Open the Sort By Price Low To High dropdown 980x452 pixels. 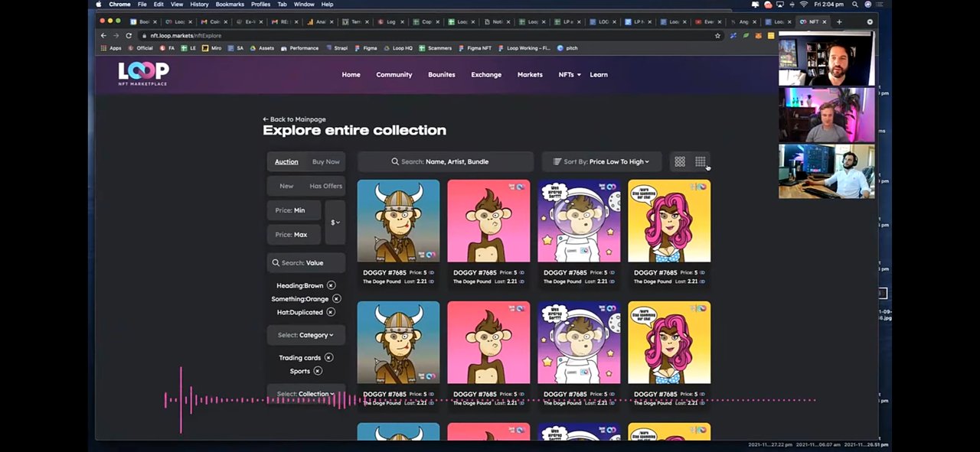[x=601, y=161]
